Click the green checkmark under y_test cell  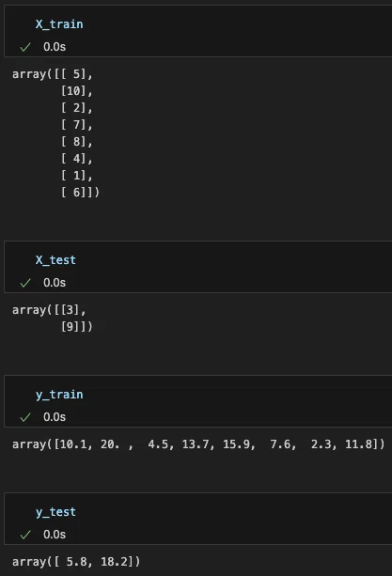[25, 535]
